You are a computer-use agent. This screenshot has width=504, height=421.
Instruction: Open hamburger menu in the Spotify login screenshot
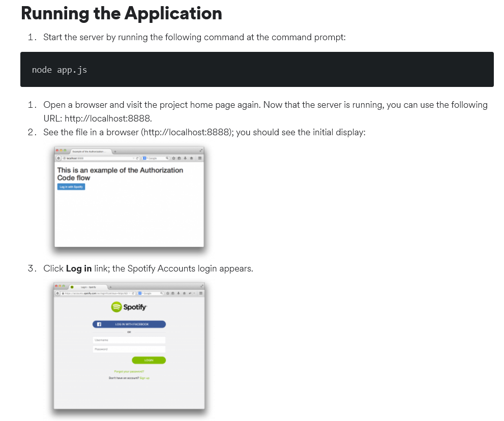tap(201, 293)
